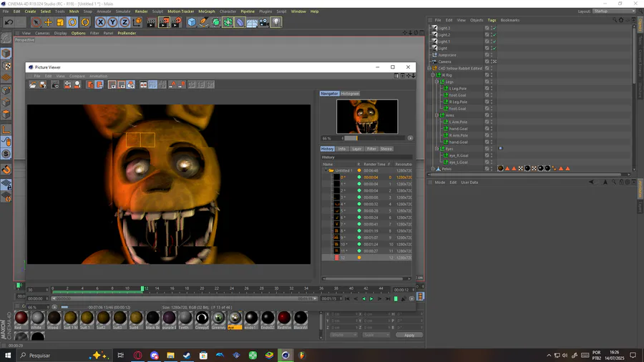644x362 pixels.
Task: Switch to the Histogram tab
Action: tap(350, 94)
